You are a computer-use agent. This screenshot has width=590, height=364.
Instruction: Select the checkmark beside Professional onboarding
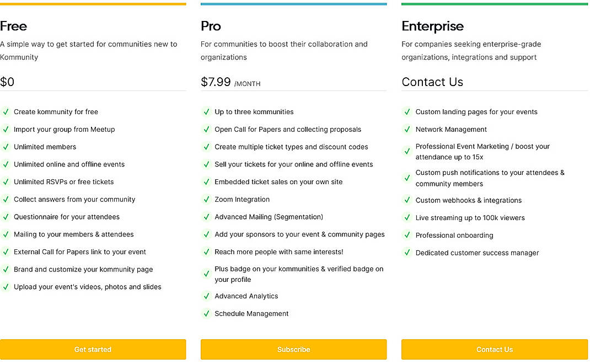coord(406,235)
